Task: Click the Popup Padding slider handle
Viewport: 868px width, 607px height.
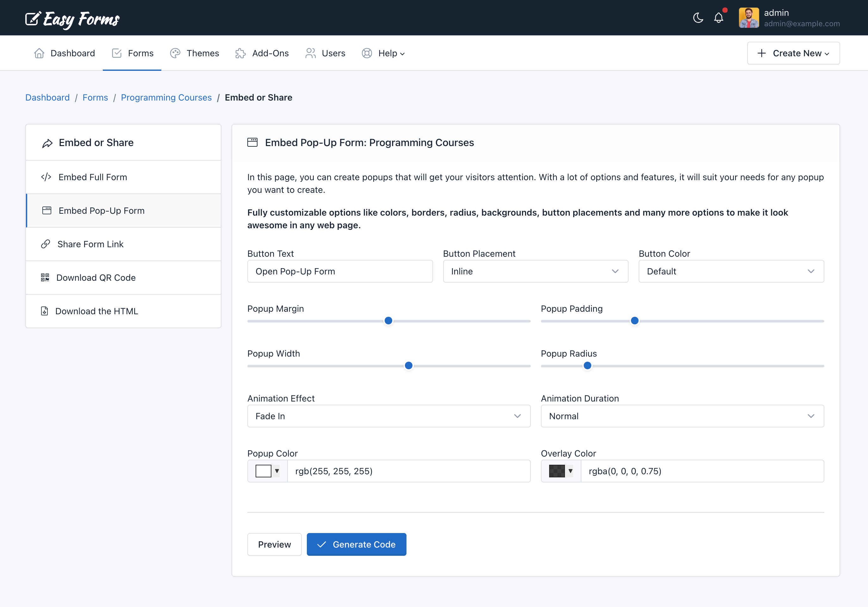Action: coord(635,321)
